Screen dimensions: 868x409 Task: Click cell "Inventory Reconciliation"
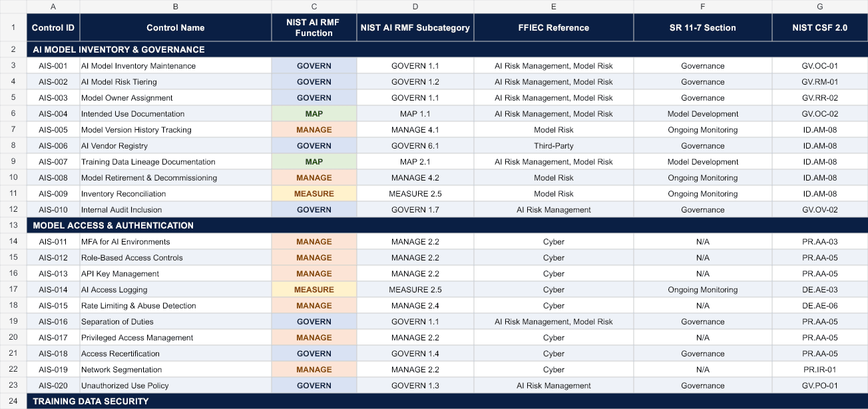click(176, 193)
